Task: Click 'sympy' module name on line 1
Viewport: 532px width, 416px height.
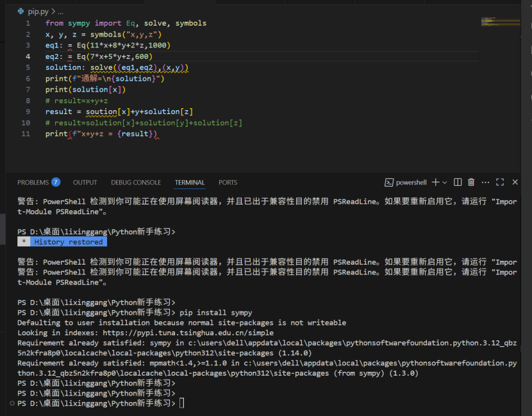Action: [x=79, y=24]
